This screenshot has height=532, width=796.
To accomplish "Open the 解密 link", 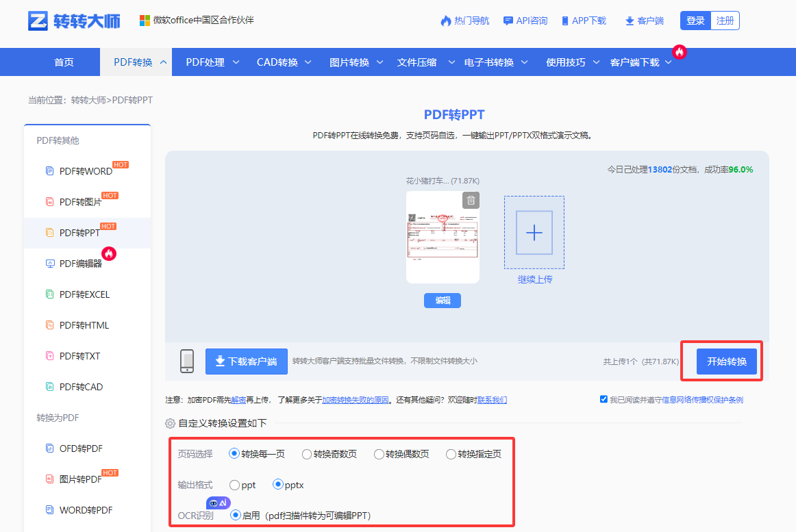I will click(x=238, y=400).
